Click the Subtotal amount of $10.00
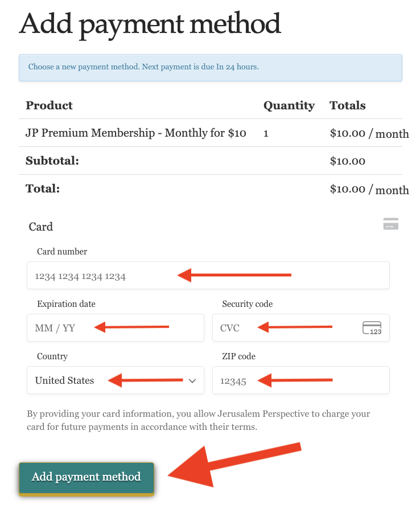Image resolution: width=420 pixels, height=517 pixels. pyautogui.click(x=347, y=161)
